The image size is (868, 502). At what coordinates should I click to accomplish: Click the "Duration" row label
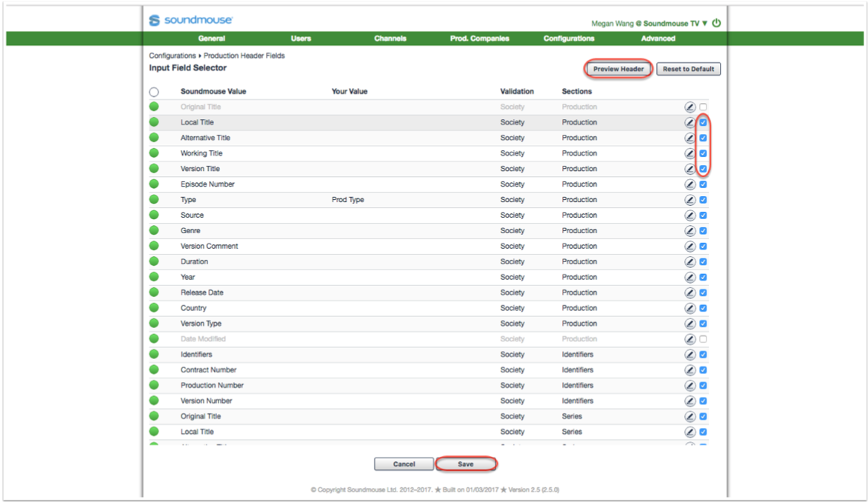(194, 262)
